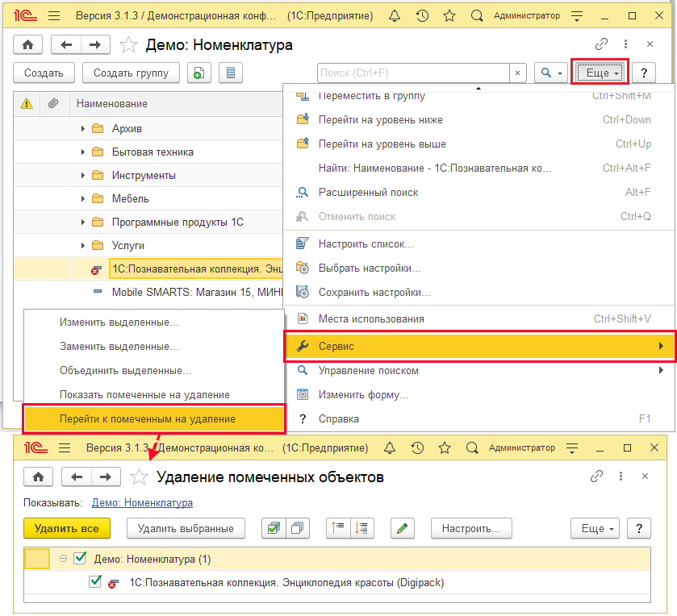
Task: Select Перейти на уровень ниже
Action: [479, 120]
